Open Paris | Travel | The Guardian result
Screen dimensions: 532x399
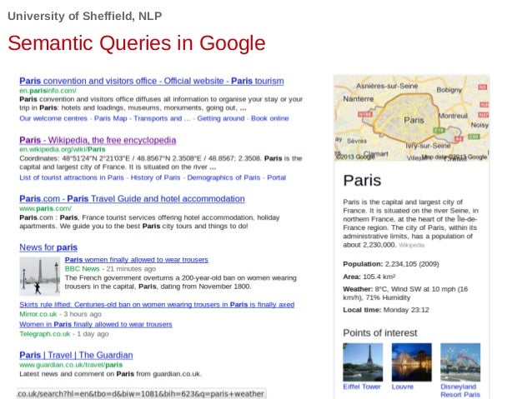[76, 356]
